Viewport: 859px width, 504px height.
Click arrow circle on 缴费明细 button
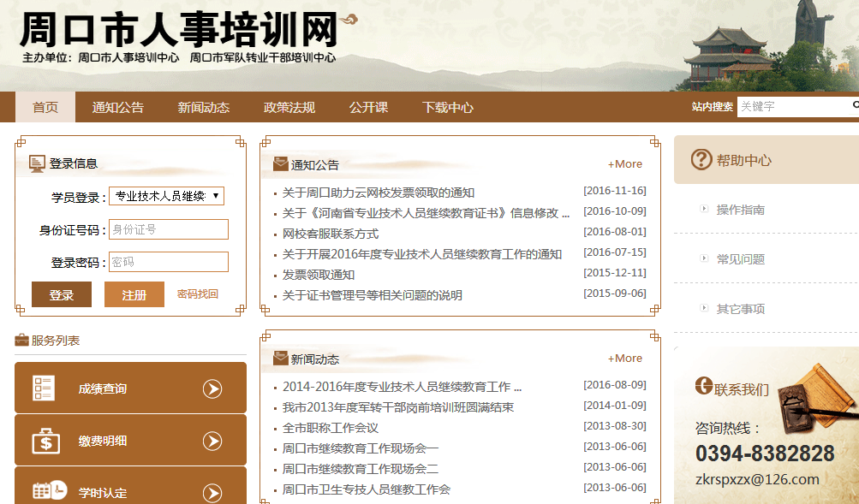point(212,442)
